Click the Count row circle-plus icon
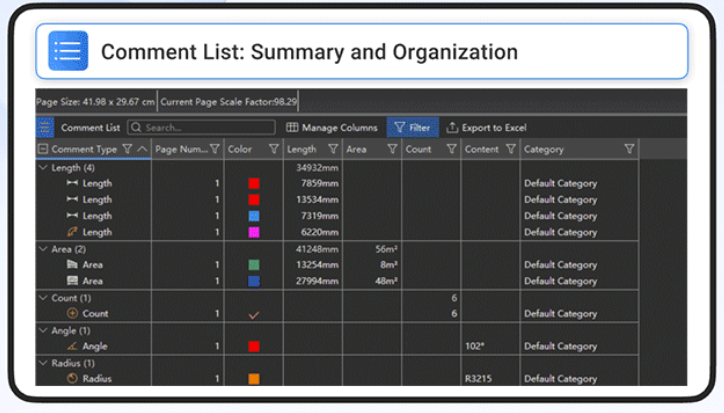The image size is (724, 413). pos(72,313)
